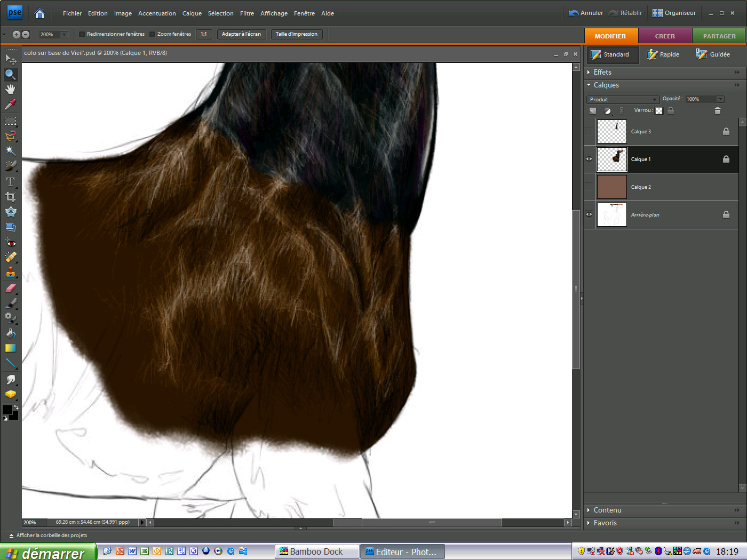
Task: Select the Magic Wand tool
Action: click(10, 151)
